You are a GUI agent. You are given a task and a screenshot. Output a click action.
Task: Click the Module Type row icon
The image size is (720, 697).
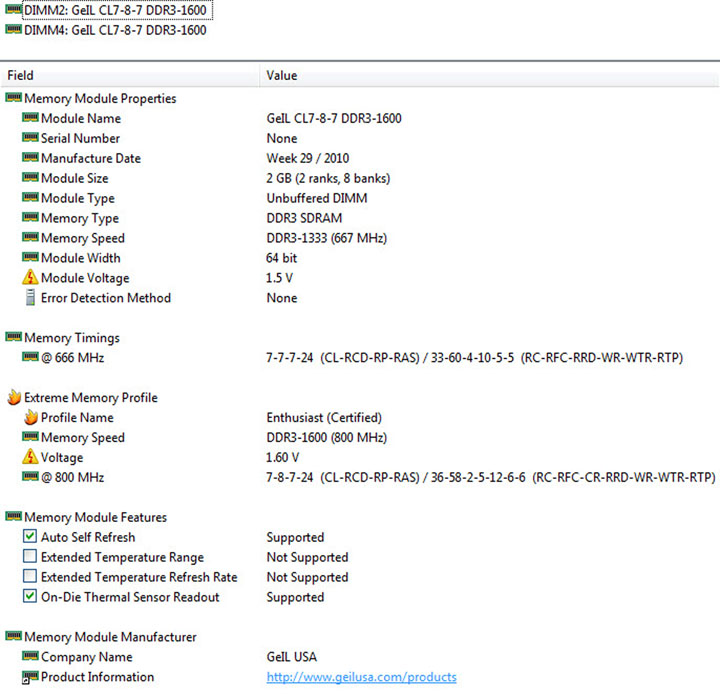[x=30, y=197]
